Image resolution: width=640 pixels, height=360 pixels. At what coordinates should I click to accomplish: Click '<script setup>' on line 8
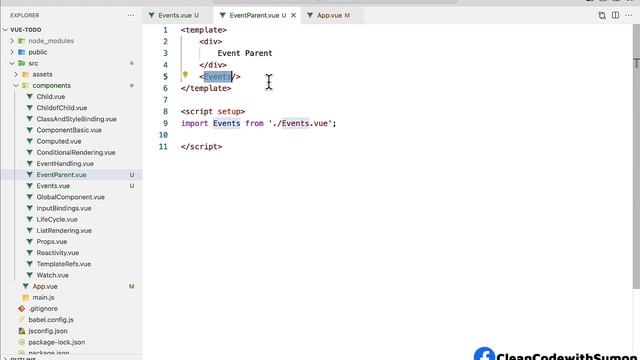pyautogui.click(x=213, y=111)
